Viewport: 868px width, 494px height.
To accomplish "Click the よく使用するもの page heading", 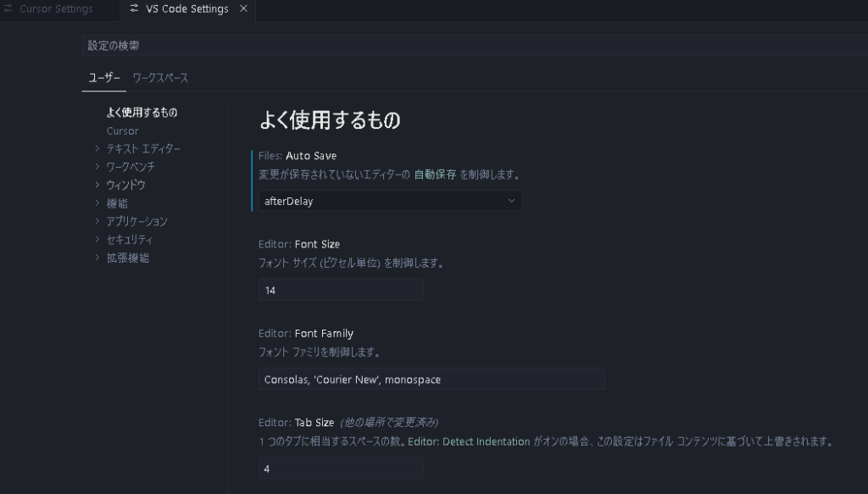I will click(330, 120).
